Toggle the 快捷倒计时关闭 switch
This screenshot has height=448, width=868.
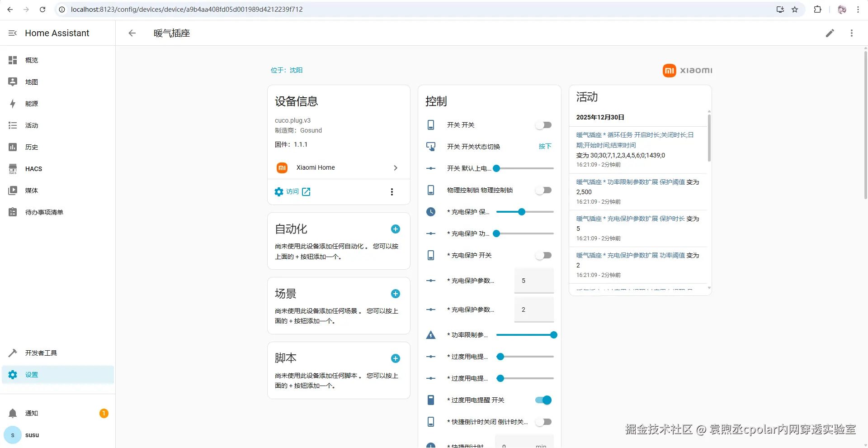(x=543, y=422)
